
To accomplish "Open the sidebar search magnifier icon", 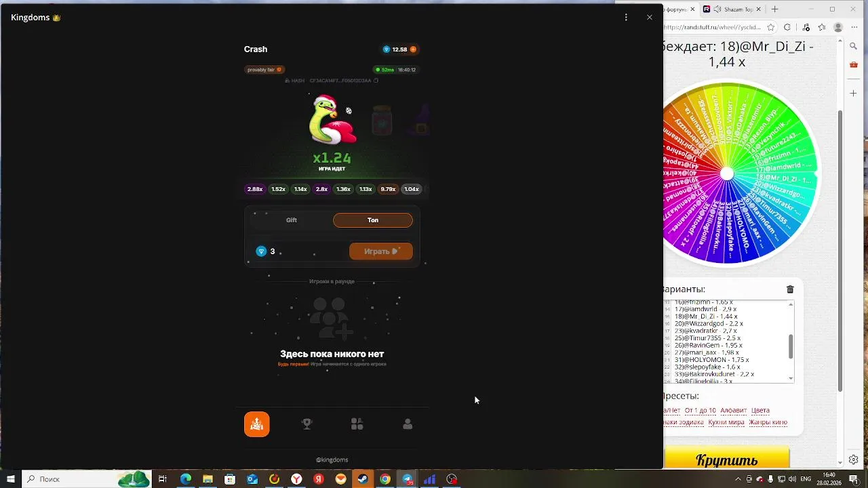I will [854, 46].
